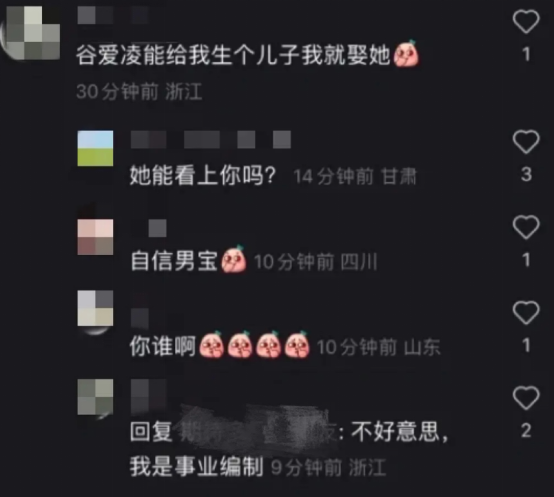Click the blurred username above '她能看上你吗?'
Image resolution: width=554 pixels, height=497 pixels.
click(x=211, y=140)
